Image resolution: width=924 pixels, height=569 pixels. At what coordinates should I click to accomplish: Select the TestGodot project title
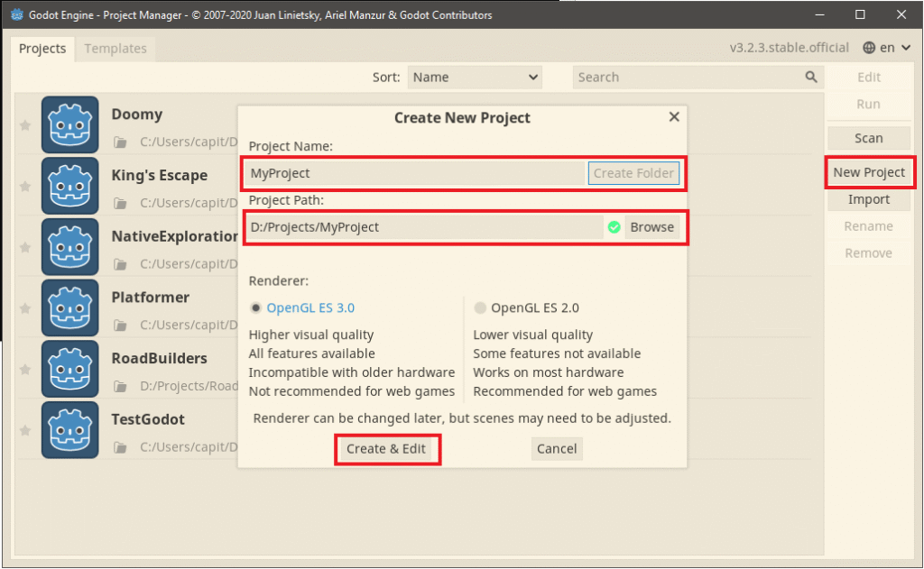coord(148,420)
